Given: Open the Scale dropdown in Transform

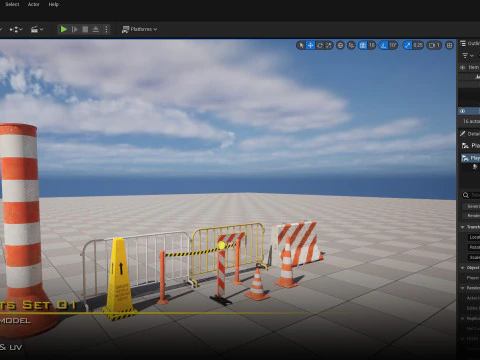Looking at the screenshot, I should coord(474,258).
